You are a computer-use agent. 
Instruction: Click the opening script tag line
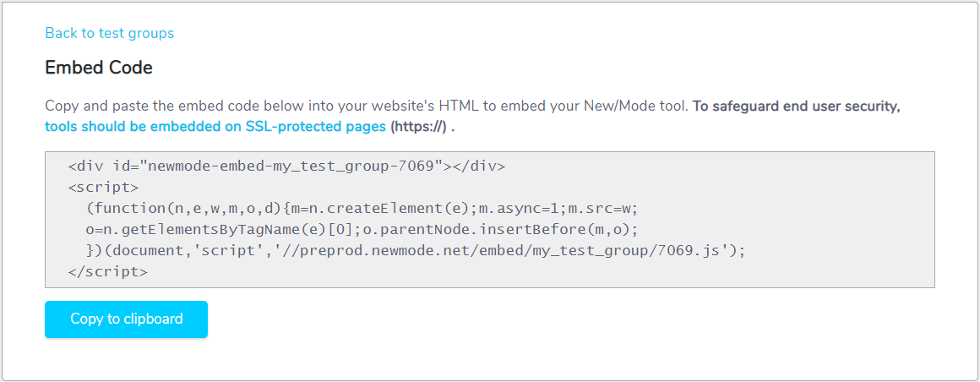pos(103,188)
